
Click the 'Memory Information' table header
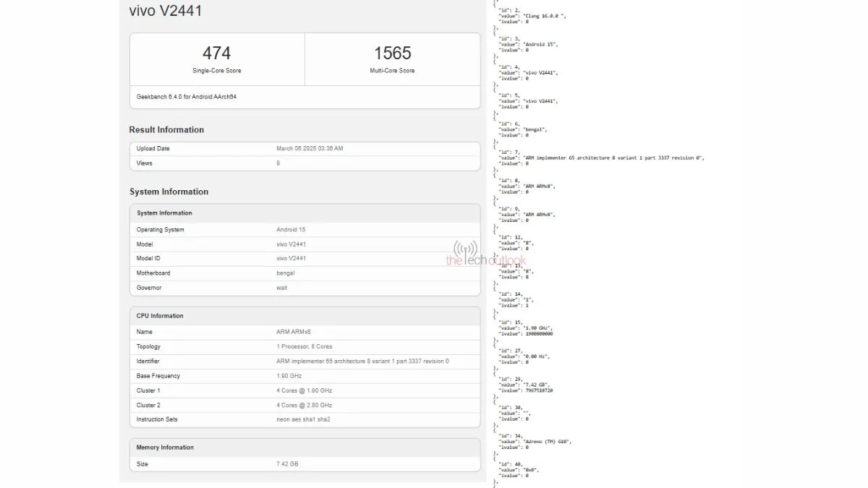tap(165, 448)
